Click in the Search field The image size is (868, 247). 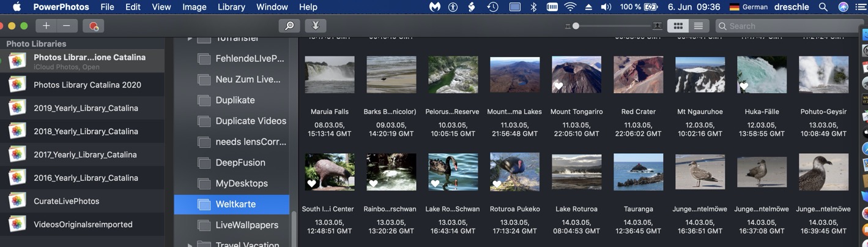click(789, 26)
